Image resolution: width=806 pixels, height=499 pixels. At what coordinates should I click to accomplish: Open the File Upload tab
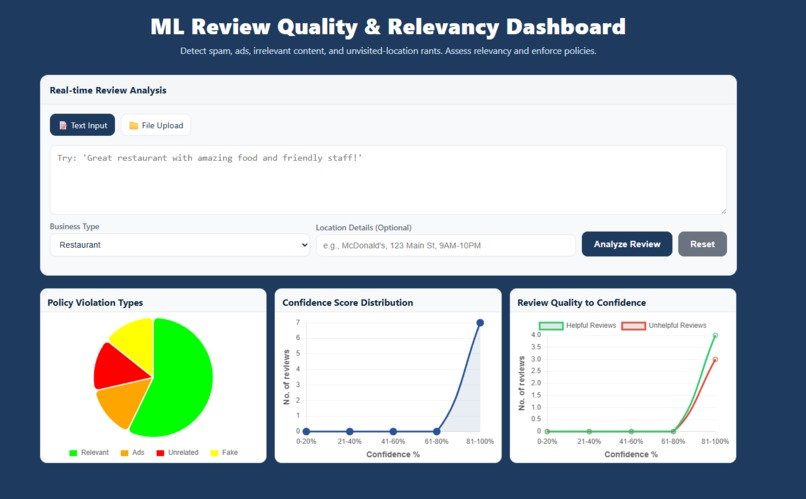[x=156, y=126]
